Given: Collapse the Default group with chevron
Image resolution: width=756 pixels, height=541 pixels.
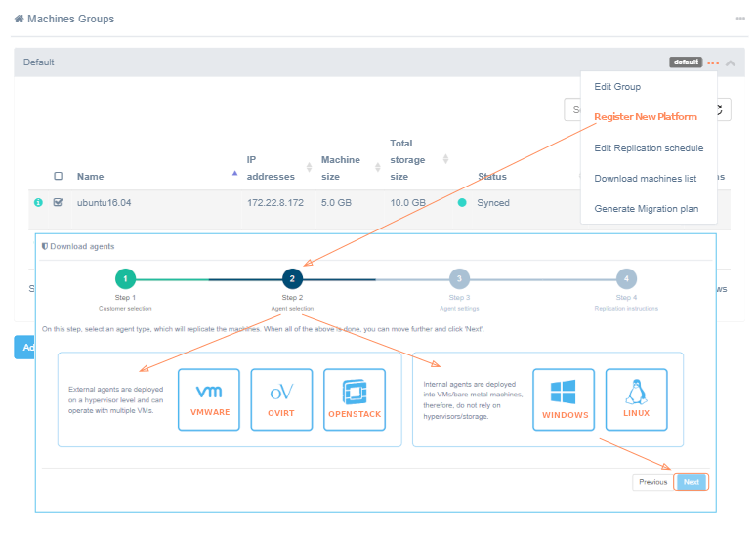Looking at the screenshot, I should [731, 62].
